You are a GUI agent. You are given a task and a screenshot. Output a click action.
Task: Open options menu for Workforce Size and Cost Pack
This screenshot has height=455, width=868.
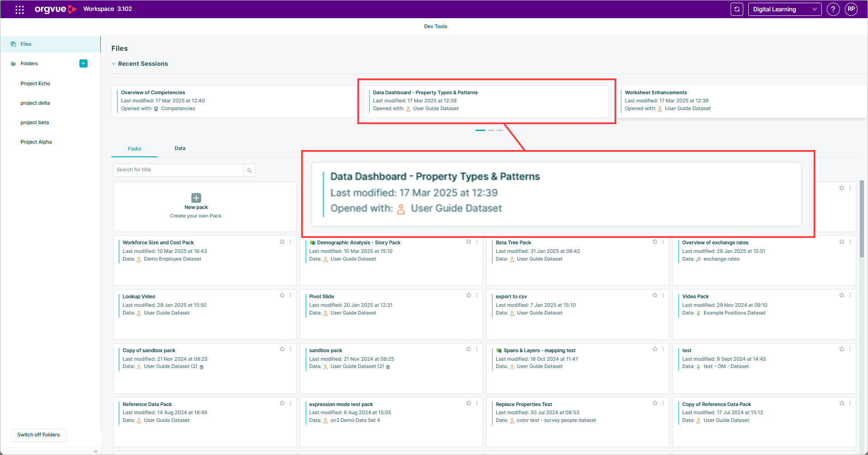[291, 242]
